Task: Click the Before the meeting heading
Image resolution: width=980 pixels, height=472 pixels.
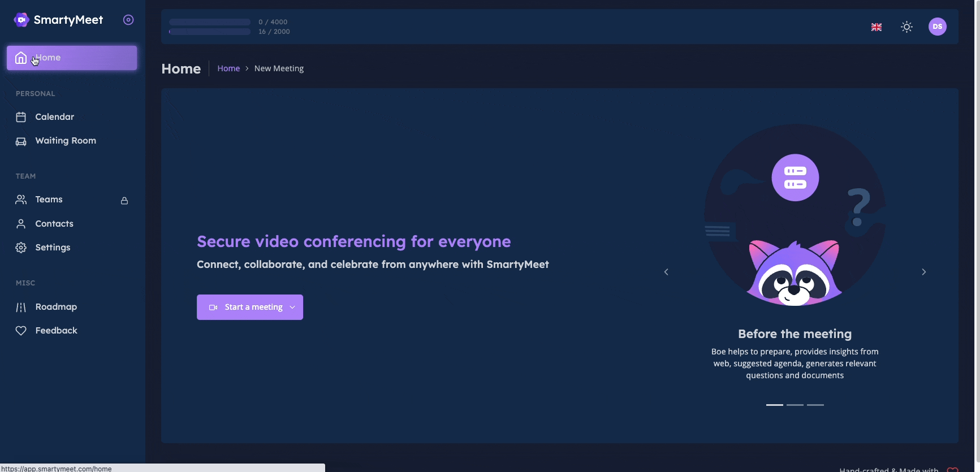Action: coord(795,334)
